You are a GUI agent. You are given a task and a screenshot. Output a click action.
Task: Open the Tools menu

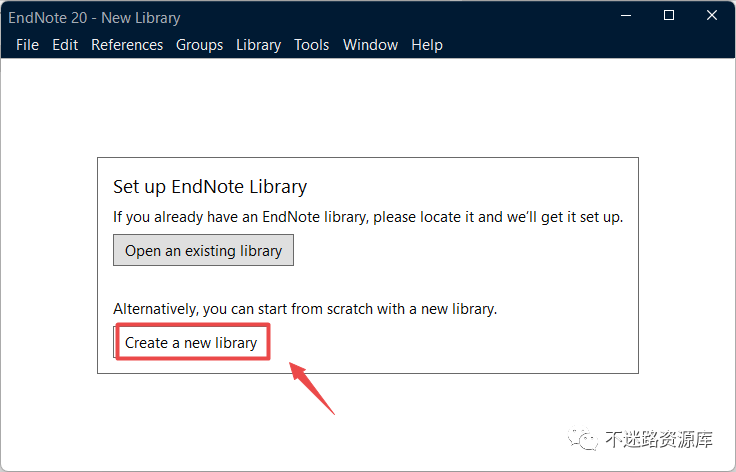click(x=311, y=45)
